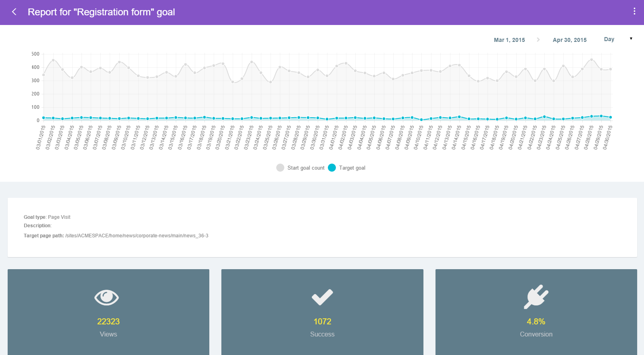Open the three-dot options menu
Viewport: 644px width, 355px height.
point(634,11)
